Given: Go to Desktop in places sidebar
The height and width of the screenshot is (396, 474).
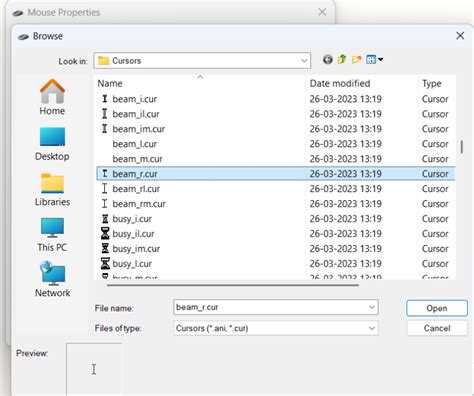Looking at the screenshot, I should tap(52, 144).
